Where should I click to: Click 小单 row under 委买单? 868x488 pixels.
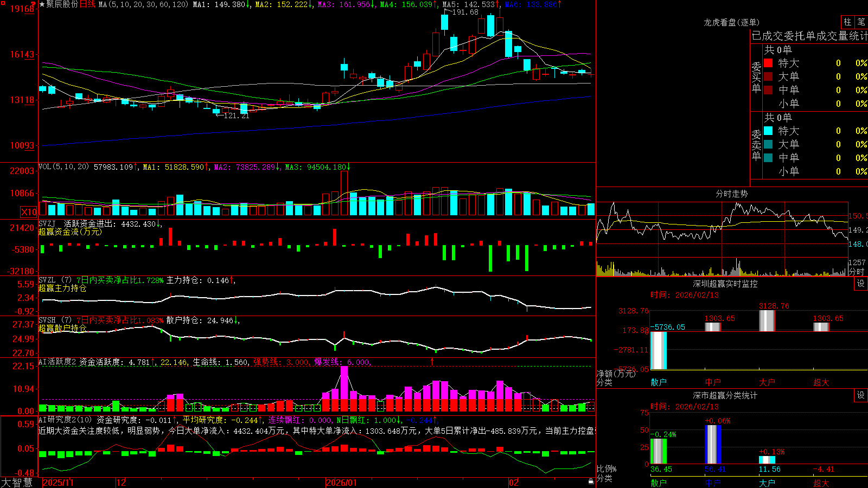click(815, 104)
